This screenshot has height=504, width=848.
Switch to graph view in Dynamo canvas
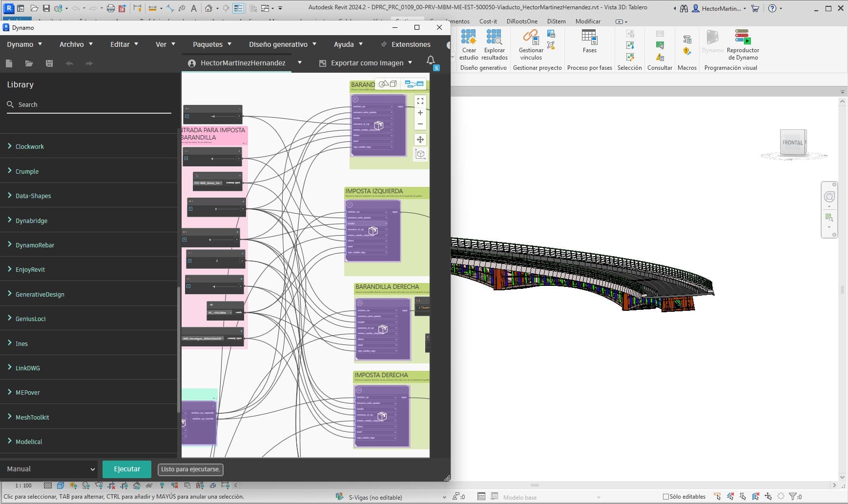(x=414, y=84)
